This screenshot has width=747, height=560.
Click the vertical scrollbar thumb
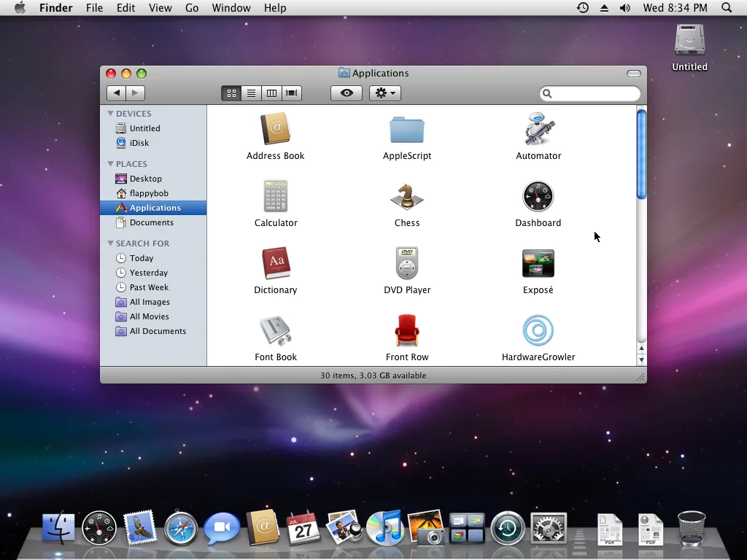point(641,155)
